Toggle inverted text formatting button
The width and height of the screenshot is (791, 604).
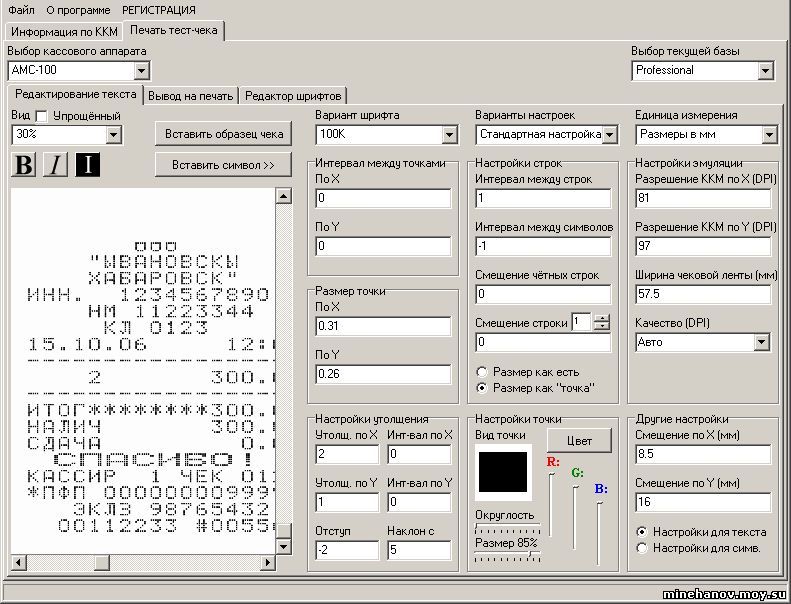(88, 164)
